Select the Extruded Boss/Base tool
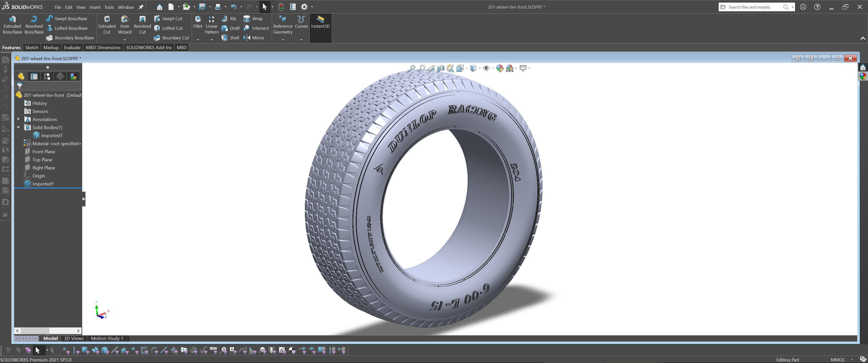868x363 pixels. point(12,25)
